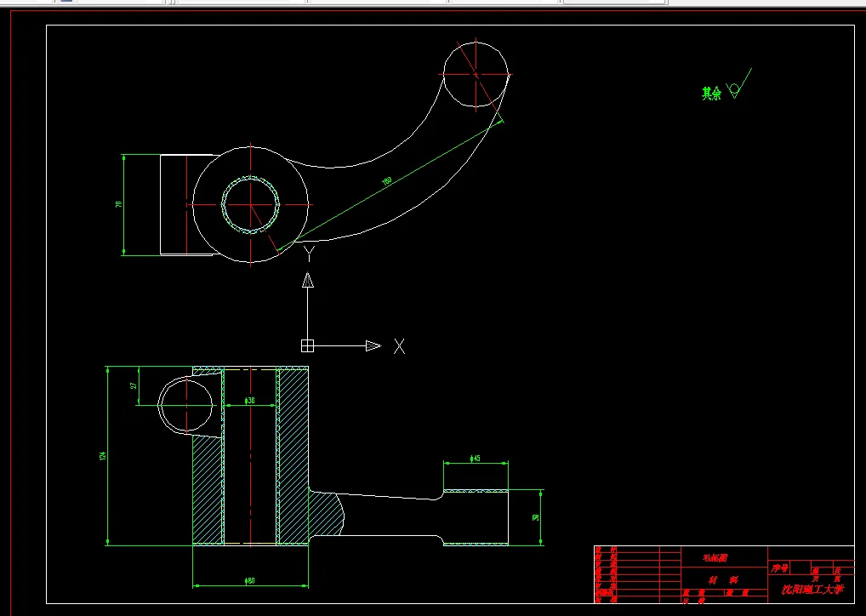Click the Y axis label of UCS icon
Screen dimensions: 866x616
coord(310,254)
